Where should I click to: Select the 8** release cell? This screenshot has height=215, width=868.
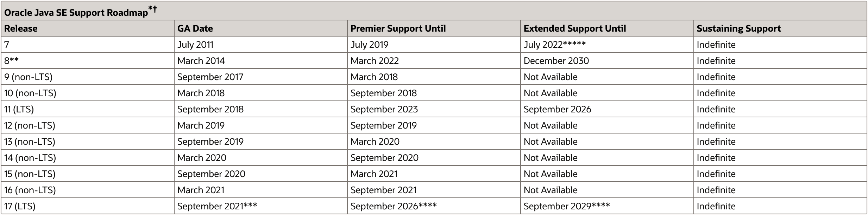88,61
